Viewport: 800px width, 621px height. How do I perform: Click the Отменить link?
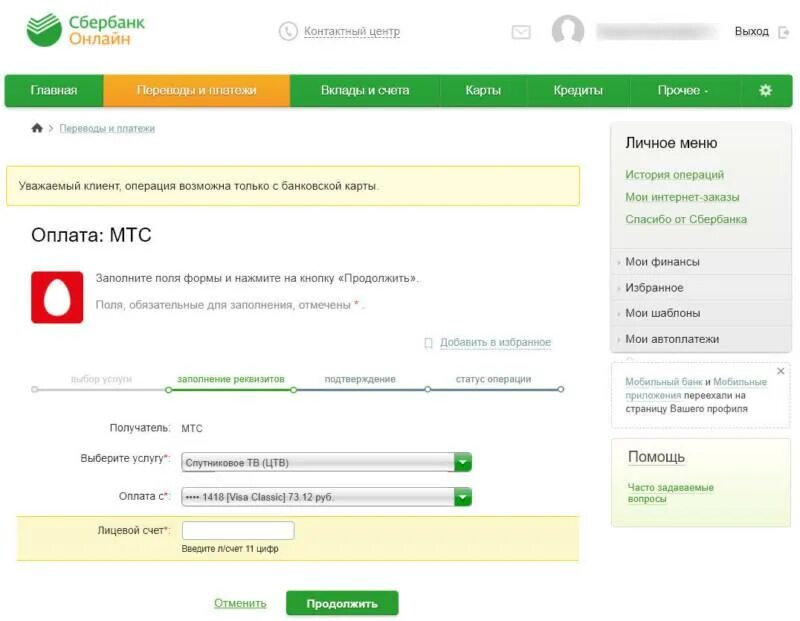(240, 603)
